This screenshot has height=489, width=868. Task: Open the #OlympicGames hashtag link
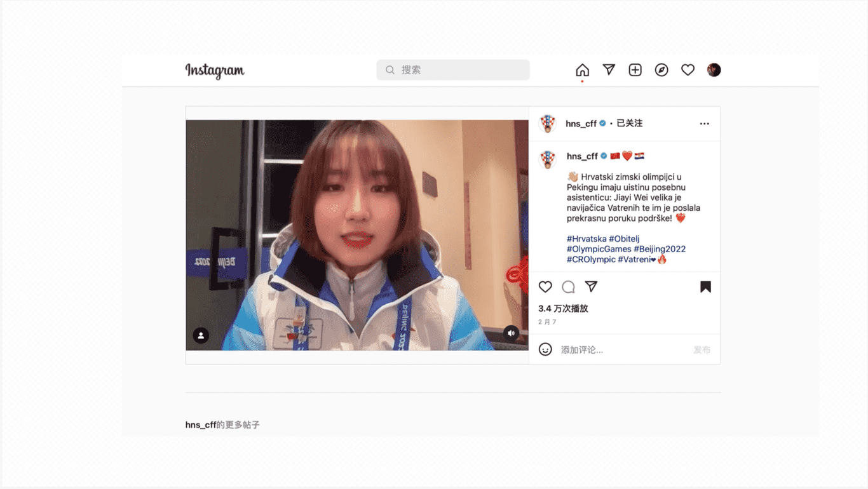[599, 249]
